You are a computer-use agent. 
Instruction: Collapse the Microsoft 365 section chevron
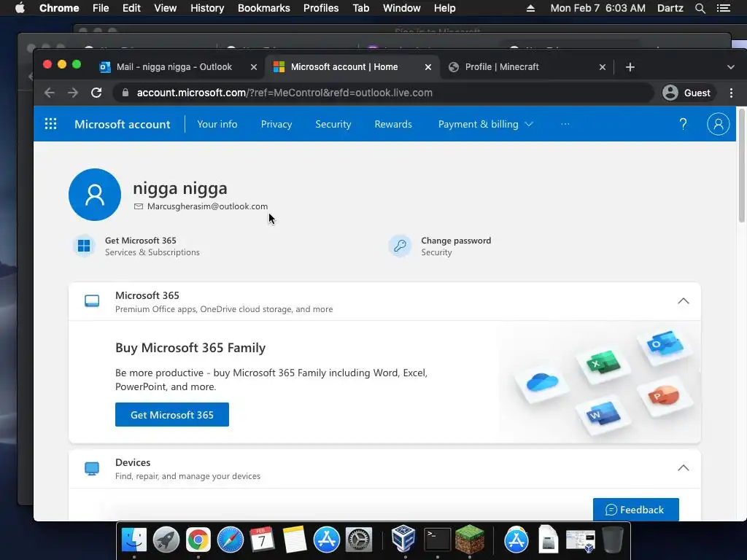coord(683,301)
